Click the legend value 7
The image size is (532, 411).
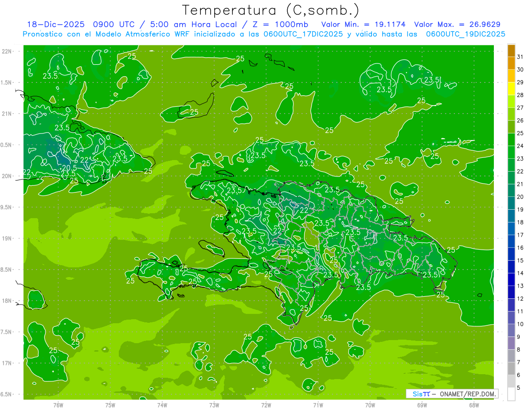[519, 362]
